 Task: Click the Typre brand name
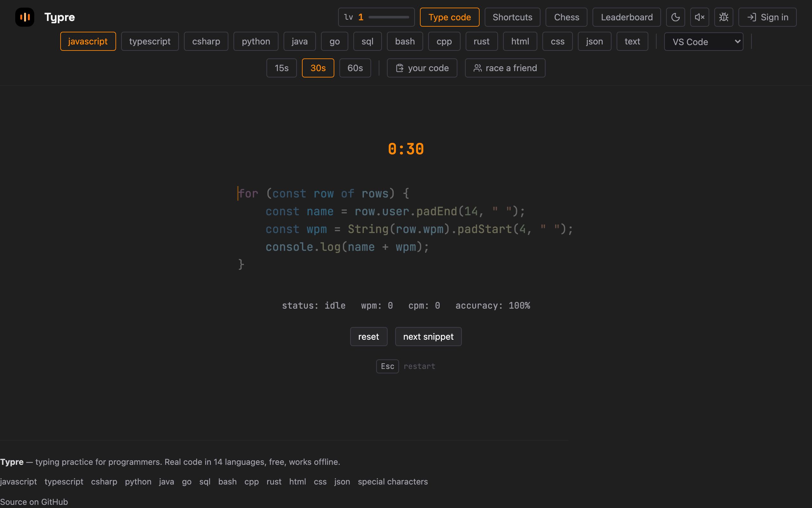click(x=60, y=17)
